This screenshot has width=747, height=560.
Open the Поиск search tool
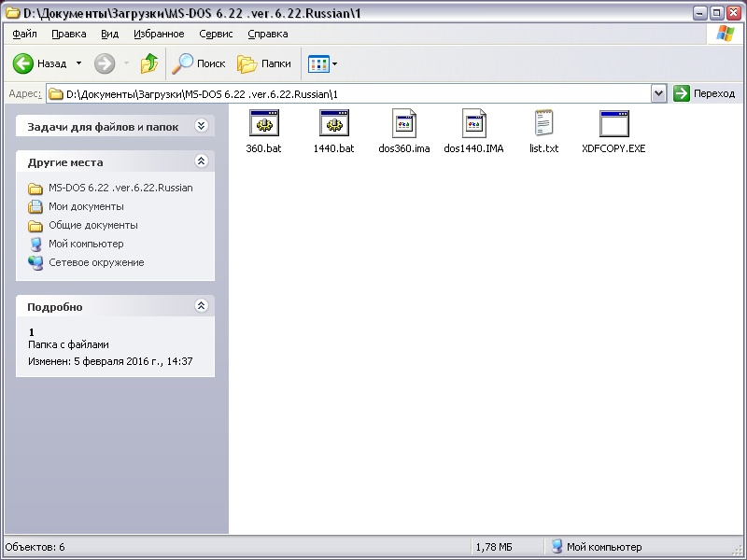pyautogui.click(x=199, y=63)
